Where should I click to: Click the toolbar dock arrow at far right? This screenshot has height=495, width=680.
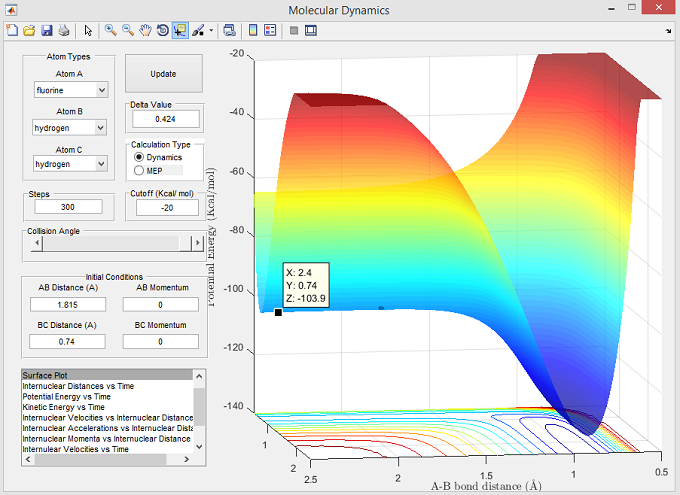(x=668, y=31)
